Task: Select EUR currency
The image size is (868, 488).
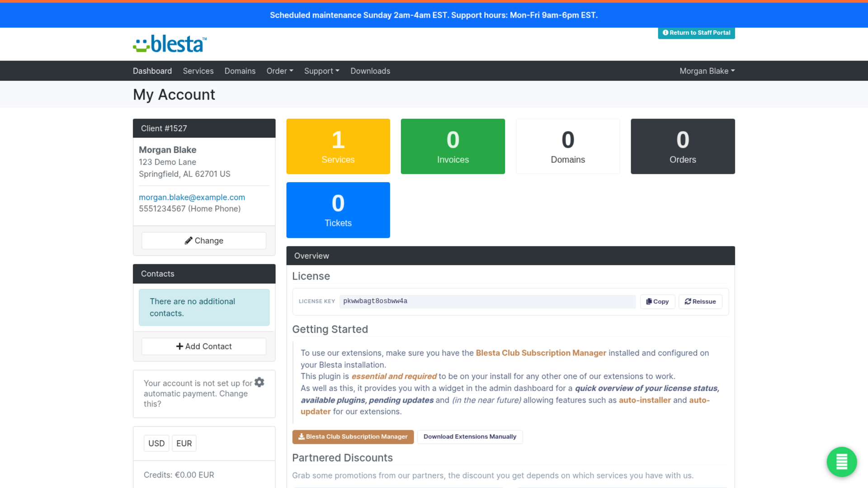Action: [x=184, y=443]
